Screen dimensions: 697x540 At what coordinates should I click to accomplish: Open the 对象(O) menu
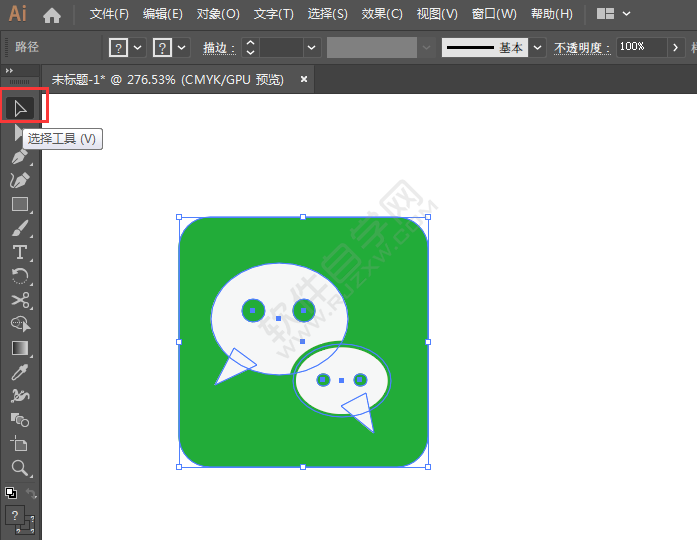pyautogui.click(x=218, y=14)
